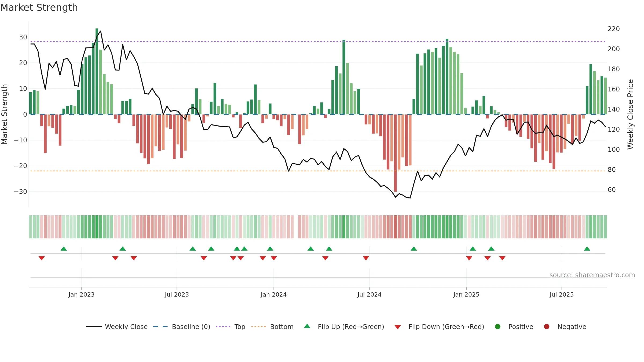Toggle the Bottom legend entry
The width and height of the screenshot is (644, 362).
[272, 327]
